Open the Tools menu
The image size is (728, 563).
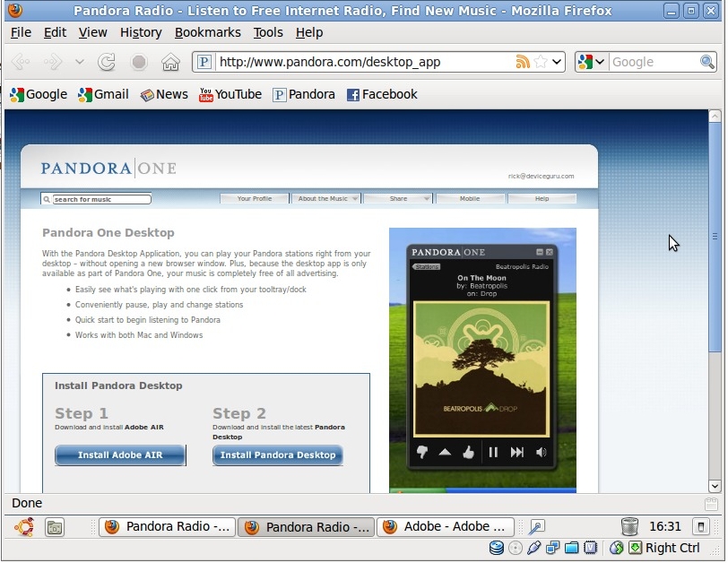pyautogui.click(x=268, y=32)
